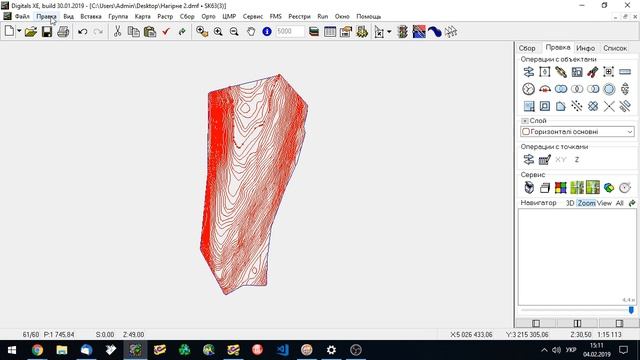Viewport: 640px width, 360px height.
Task: Click the left layout button under navigator
Action: (x=536, y=323)
